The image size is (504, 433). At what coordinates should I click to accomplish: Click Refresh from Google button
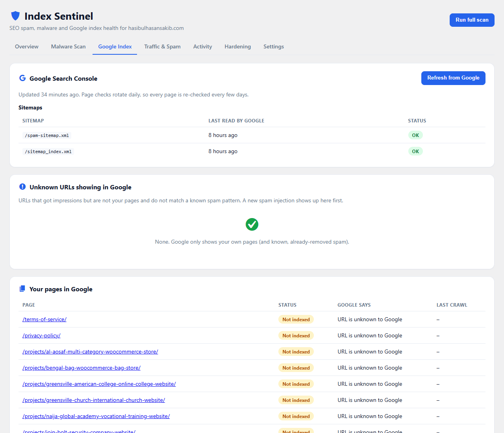pos(453,78)
